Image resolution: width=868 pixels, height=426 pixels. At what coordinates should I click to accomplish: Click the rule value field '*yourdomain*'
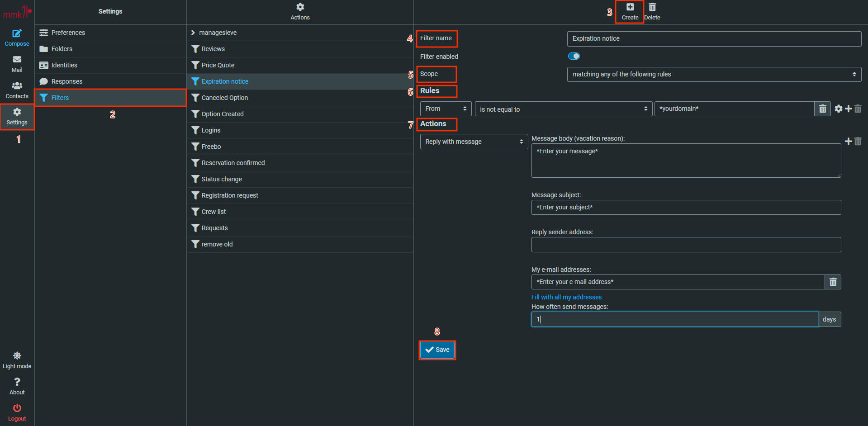(734, 109)
